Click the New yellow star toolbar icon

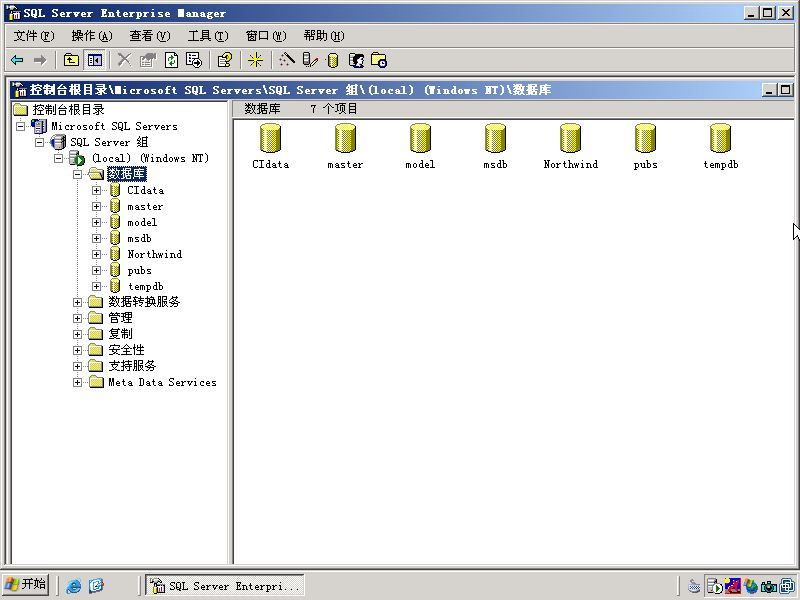click(x=256, y=60)
